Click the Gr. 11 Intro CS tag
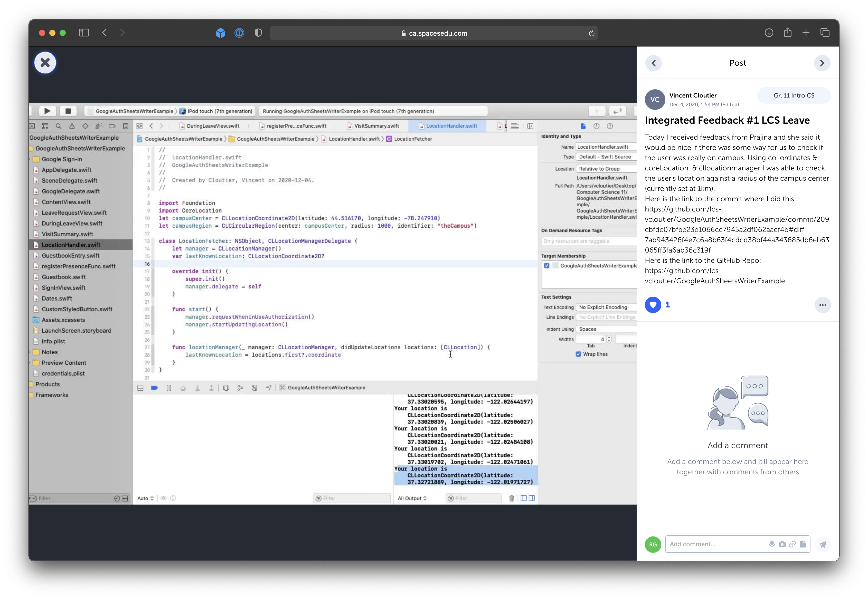This screenshot has width=868, height=599. tap(794, 95)
